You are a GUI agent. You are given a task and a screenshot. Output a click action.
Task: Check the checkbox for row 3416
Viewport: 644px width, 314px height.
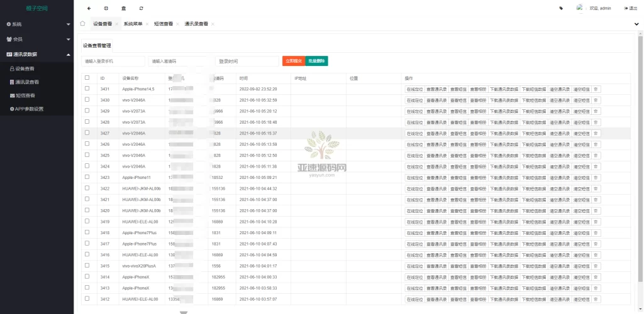point(87,254)
